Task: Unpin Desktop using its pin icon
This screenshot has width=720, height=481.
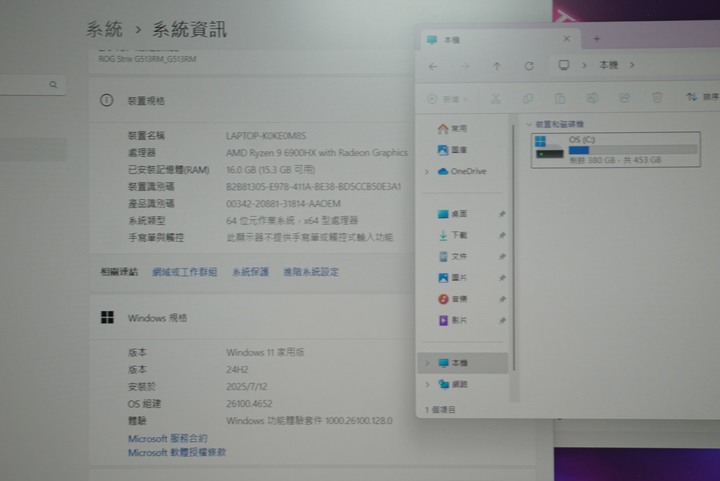Action: [502, 214]
